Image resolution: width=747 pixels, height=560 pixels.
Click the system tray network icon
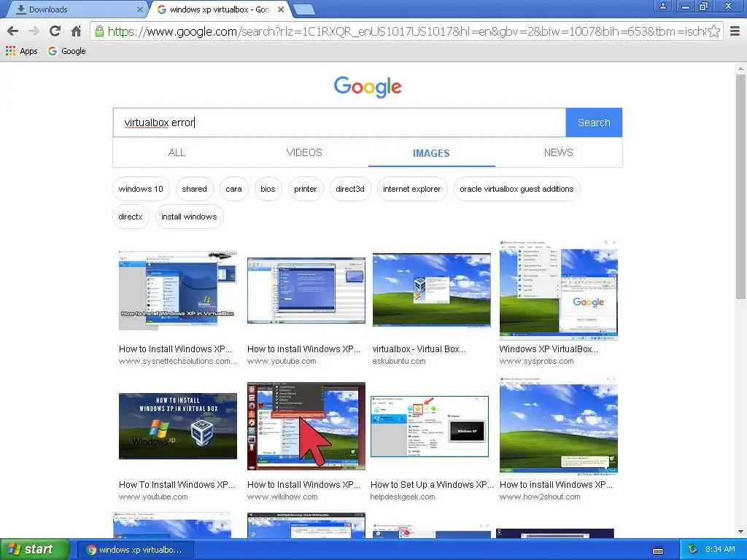click(692, 550)
